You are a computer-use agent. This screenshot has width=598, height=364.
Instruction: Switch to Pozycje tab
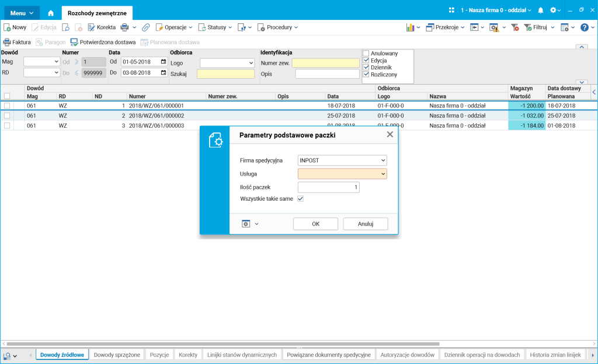coord(159,355)
